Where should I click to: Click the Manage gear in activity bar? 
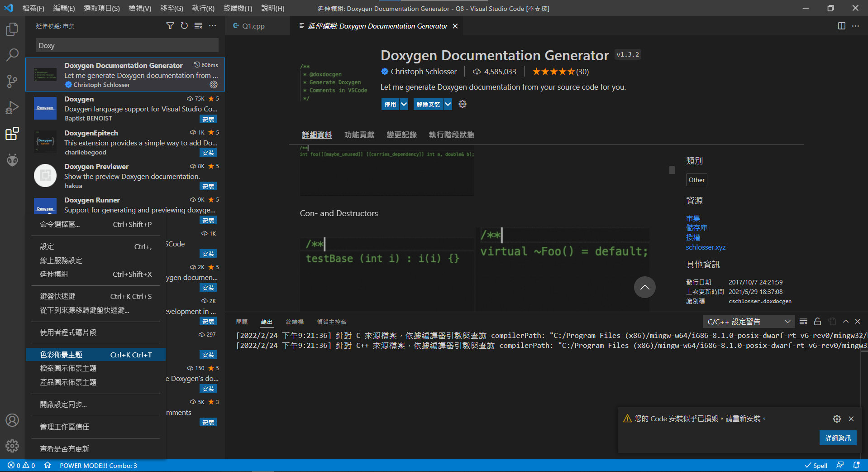tap(12, 446)
